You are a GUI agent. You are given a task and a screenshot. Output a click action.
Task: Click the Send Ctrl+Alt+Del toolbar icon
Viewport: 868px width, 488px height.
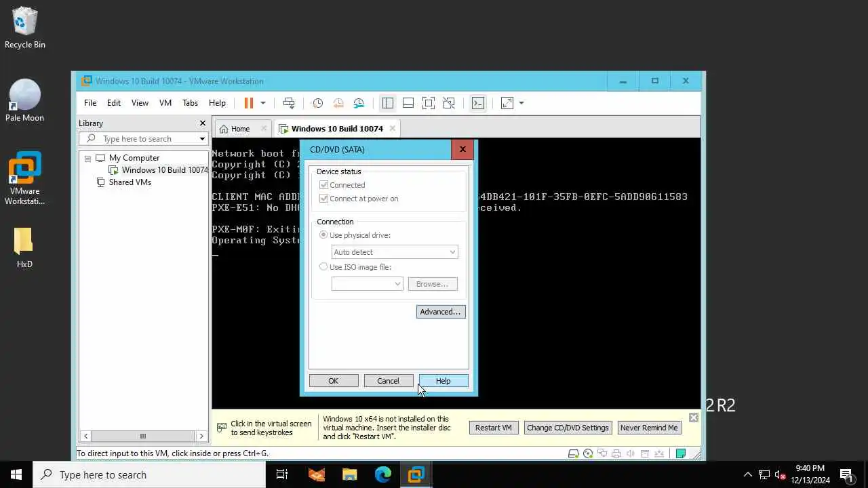289,103
